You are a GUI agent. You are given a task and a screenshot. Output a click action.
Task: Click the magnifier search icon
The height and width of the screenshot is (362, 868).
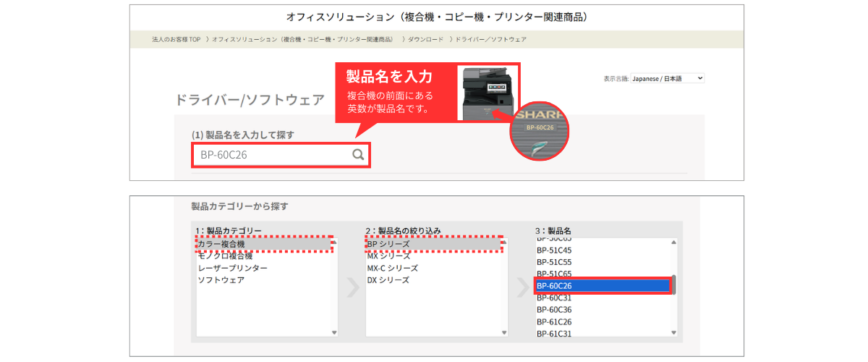pos(357,154)
